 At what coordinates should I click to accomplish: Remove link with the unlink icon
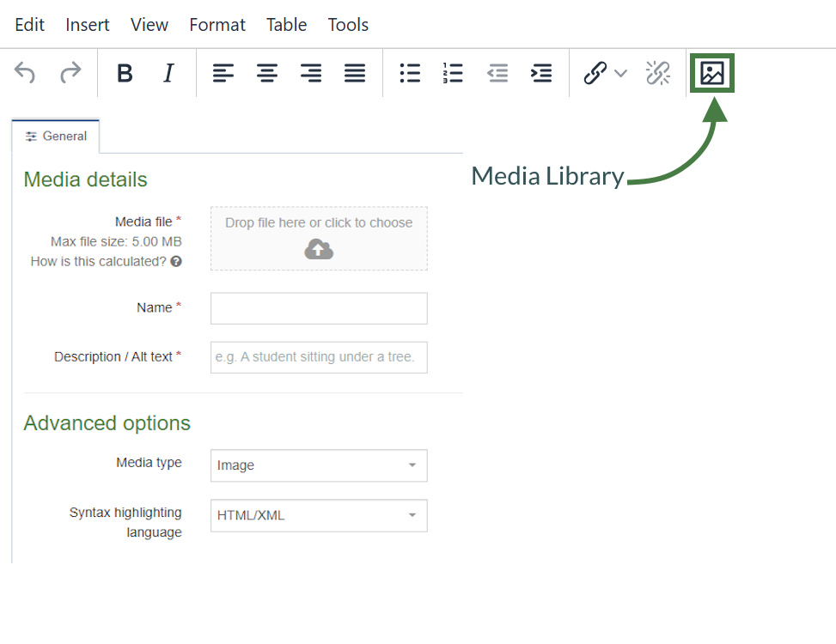click(x=658, y=73)
